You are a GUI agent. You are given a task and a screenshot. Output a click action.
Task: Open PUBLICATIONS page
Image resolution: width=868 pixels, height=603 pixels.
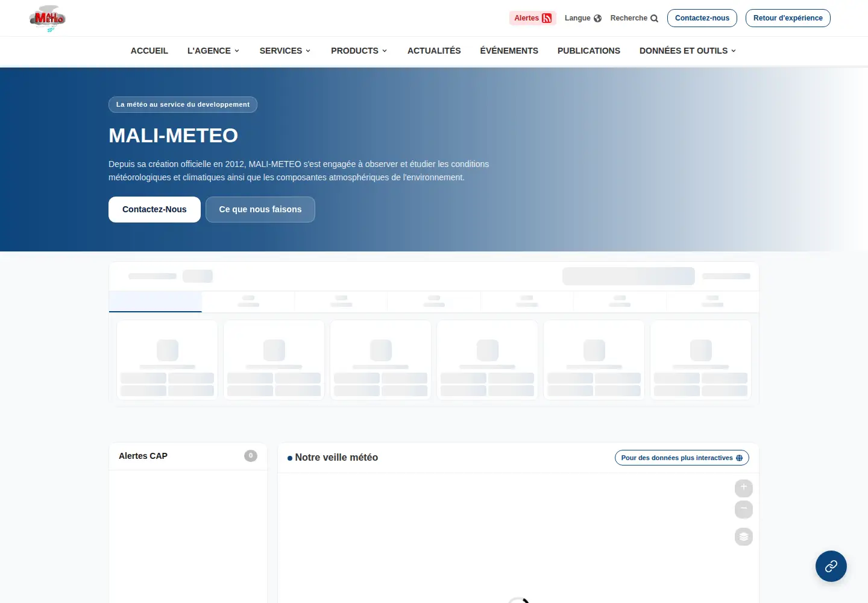(589, 51)
